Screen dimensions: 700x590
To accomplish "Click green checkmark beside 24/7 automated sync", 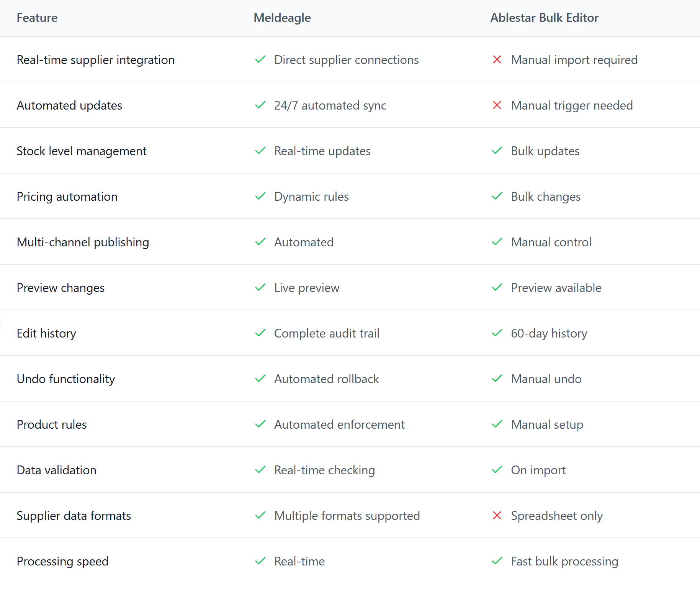I will click(x=260, y=105).
